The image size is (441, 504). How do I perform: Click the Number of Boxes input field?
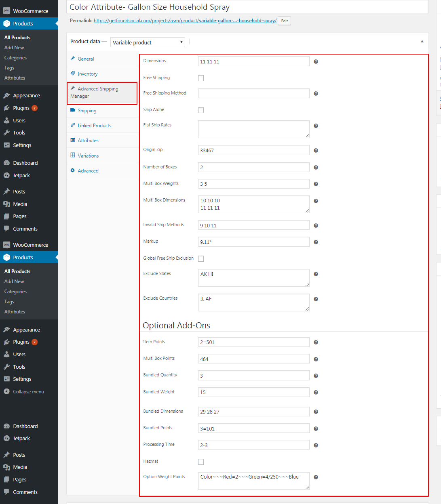(253, 167)
